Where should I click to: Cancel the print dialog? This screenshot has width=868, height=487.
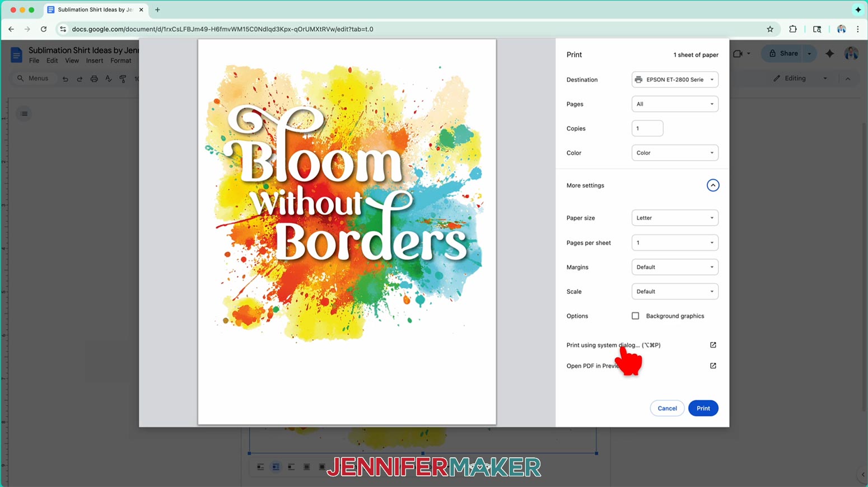[x=667, y=408]
